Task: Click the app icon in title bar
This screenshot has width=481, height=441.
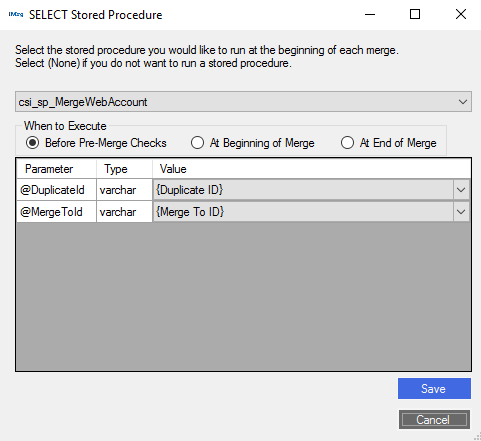Action: (16, 14)
